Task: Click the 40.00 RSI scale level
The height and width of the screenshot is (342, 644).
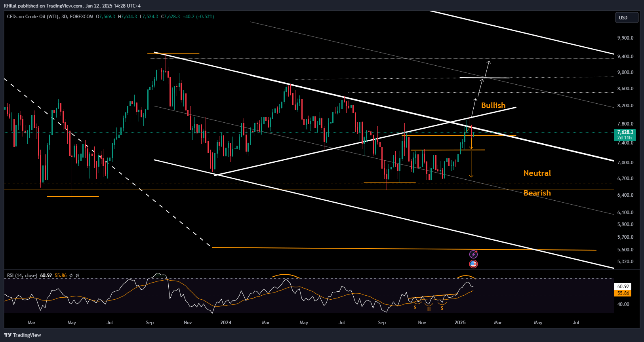Action: coord(623,304)
